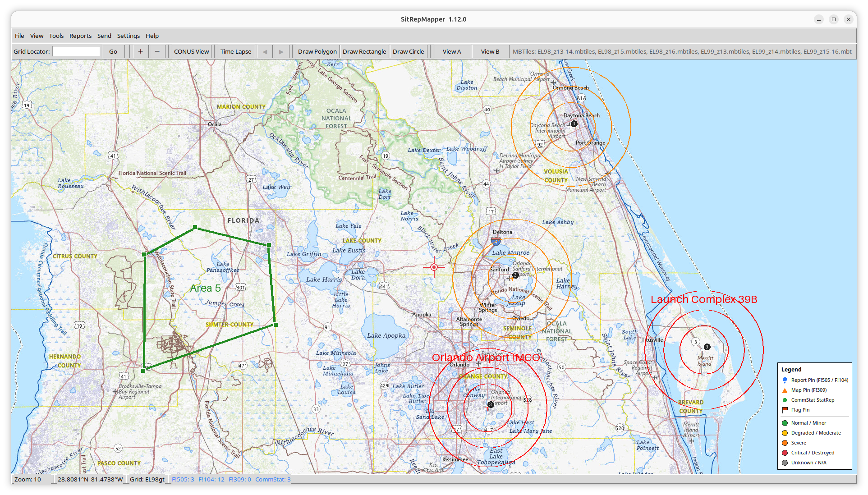Open the Reports menu

(80, 36)
